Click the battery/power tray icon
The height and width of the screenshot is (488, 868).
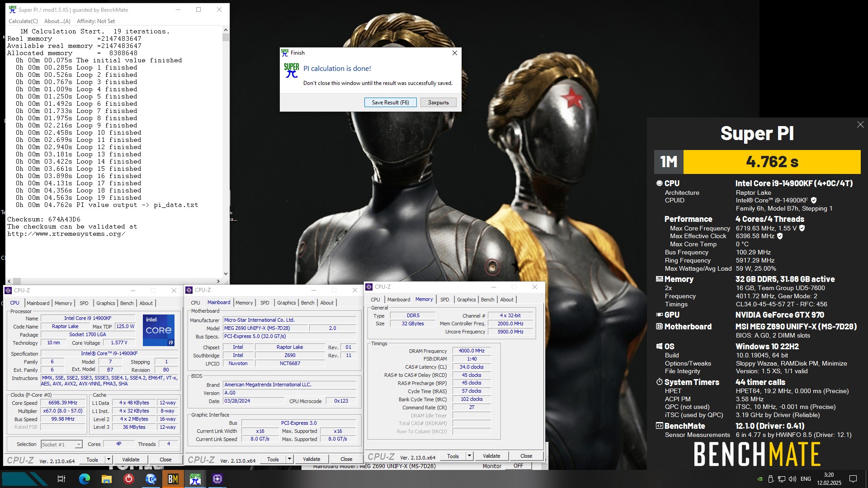coord(770,479)
